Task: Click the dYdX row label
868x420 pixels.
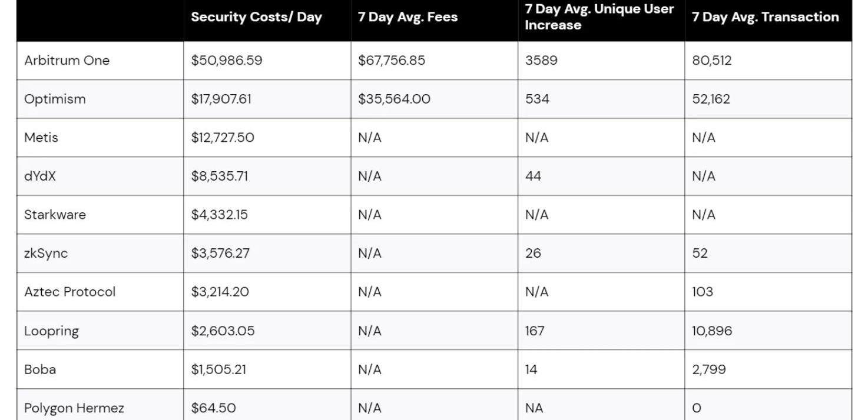Action: 40,176
